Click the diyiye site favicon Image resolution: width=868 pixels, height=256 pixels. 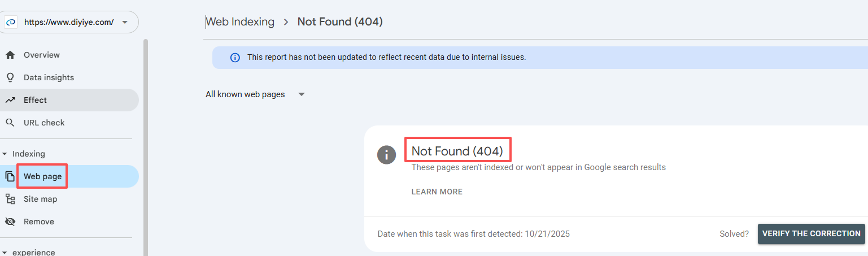11,23
